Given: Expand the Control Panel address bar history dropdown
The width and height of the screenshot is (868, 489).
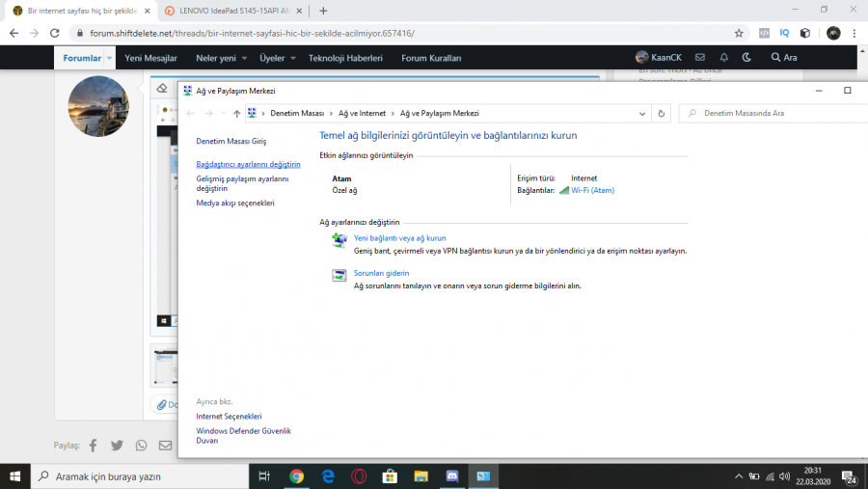Looking at the screenshot, I should click(643, 113).
